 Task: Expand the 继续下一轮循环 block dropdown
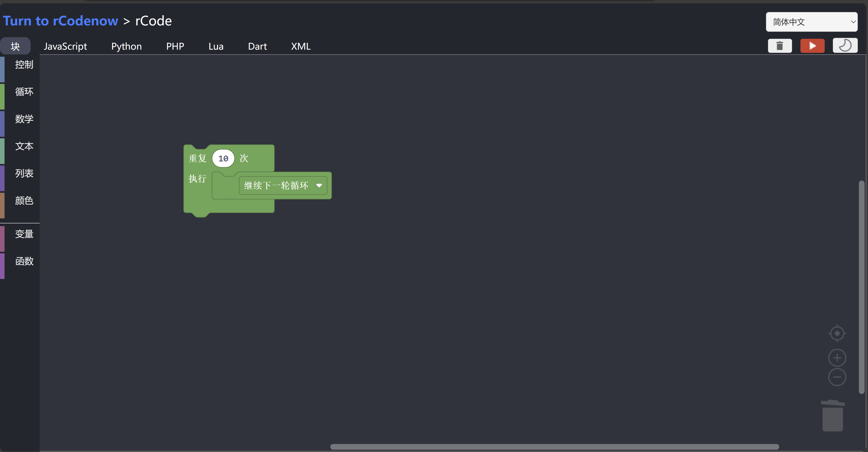(319, 185)
